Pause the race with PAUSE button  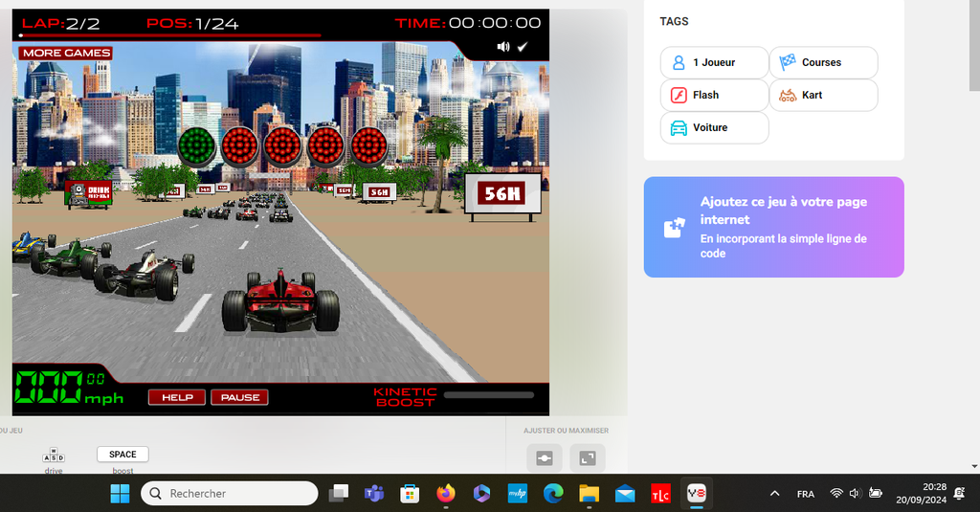click(x=240, y=397)
